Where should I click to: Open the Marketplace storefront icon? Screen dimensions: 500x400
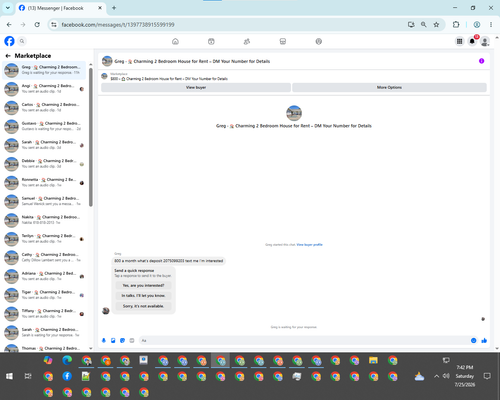pos(283,41)
